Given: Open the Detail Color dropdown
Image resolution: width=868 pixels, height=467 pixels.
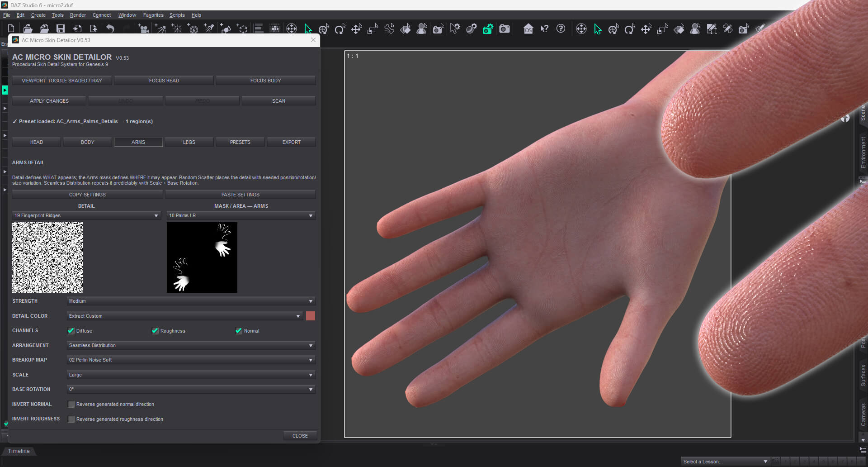Looking at the screenshot, I should [185, 316].
